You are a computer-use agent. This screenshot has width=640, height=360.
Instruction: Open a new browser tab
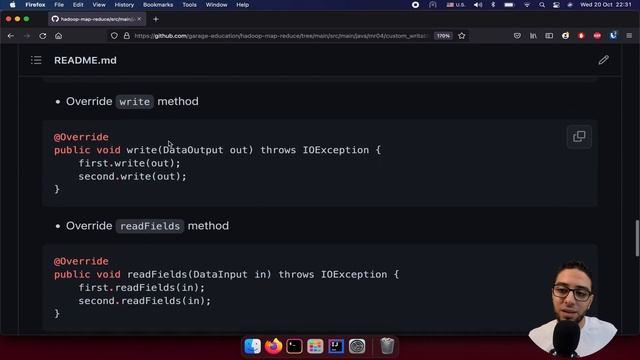[x=156, y=19]
